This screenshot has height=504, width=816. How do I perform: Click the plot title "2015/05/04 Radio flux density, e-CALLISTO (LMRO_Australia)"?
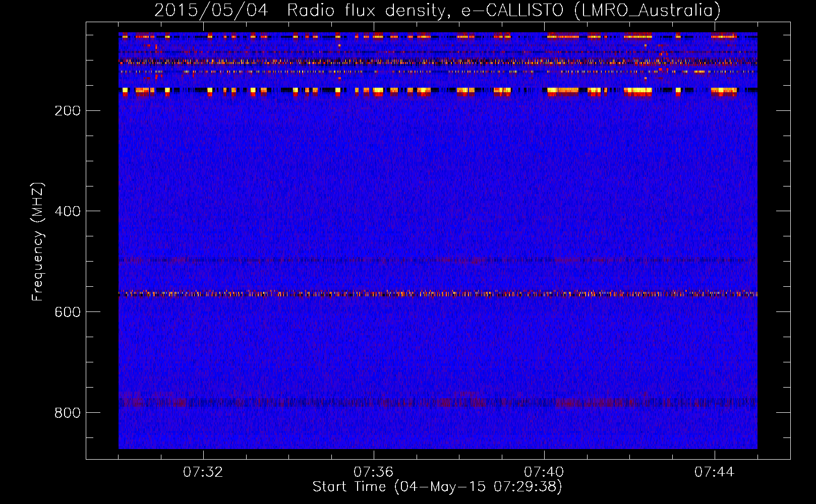coord(437,10)
